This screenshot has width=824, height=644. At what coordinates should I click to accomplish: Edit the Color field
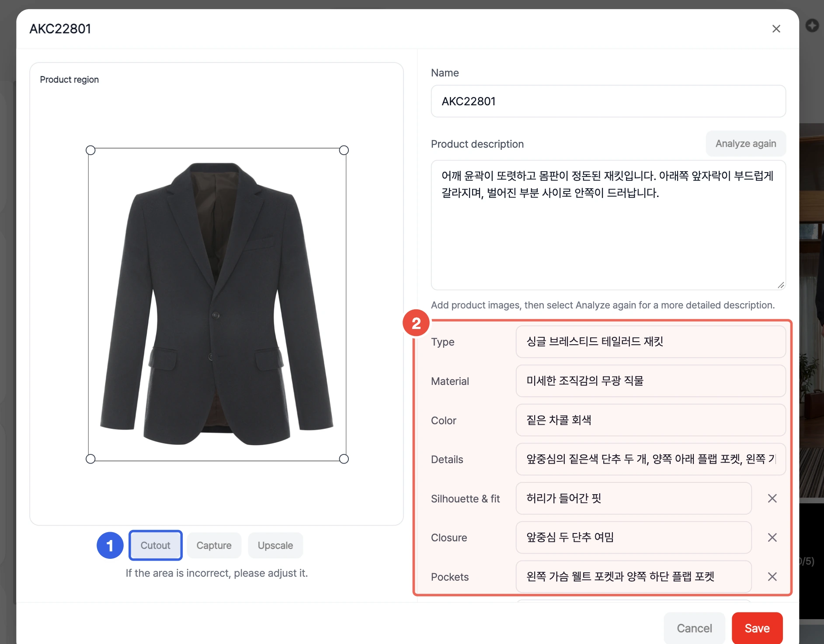pyautogui.click(x=651, y=420)
